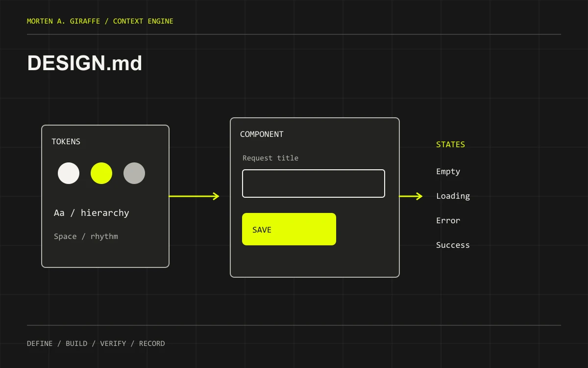Click the 'Request title' field label

click(x=270, y=158)
